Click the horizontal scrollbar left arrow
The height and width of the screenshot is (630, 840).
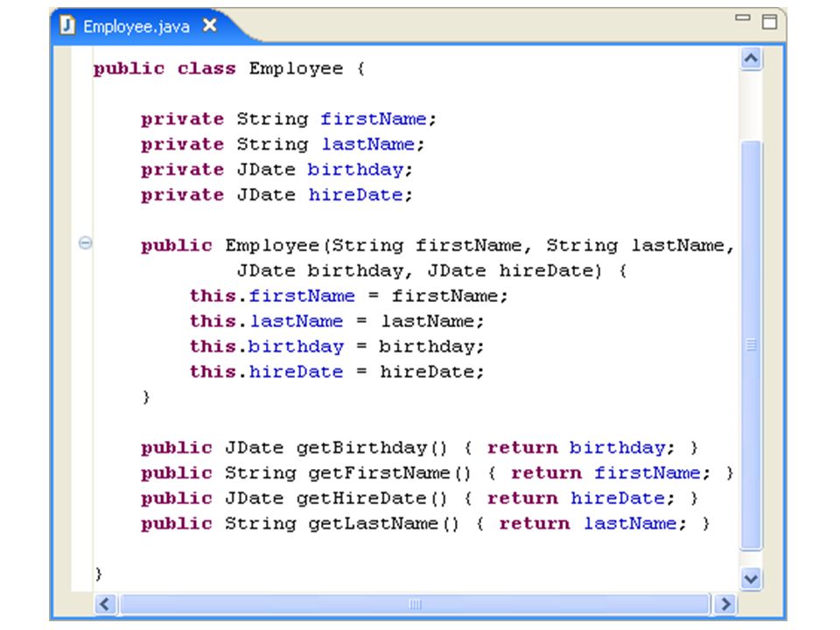(x=105, y=605)
